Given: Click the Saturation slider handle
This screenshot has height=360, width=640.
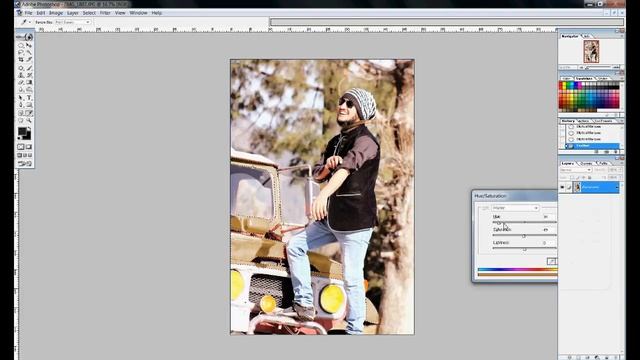Looking at the screenshot, I should coord(524,236).
